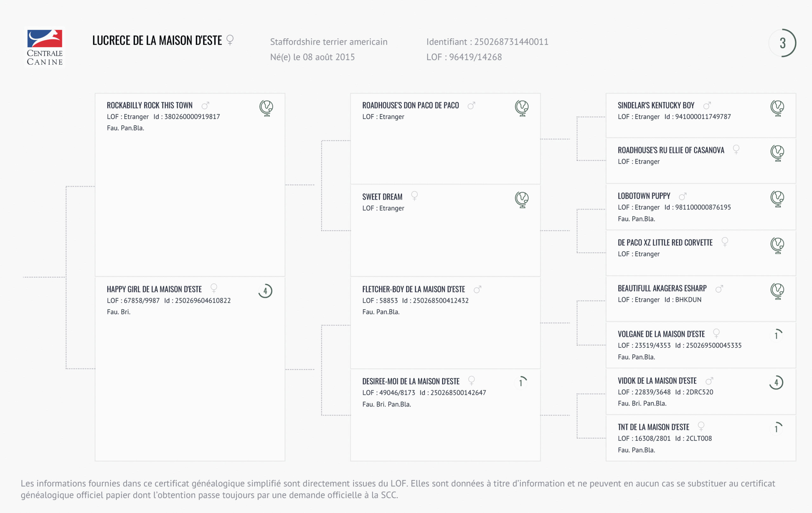The height and width of the screenshot is (513, 812).
Task: Expand Desiree-Moi's generation 1 badge
Action: click(x=521, y=383)
